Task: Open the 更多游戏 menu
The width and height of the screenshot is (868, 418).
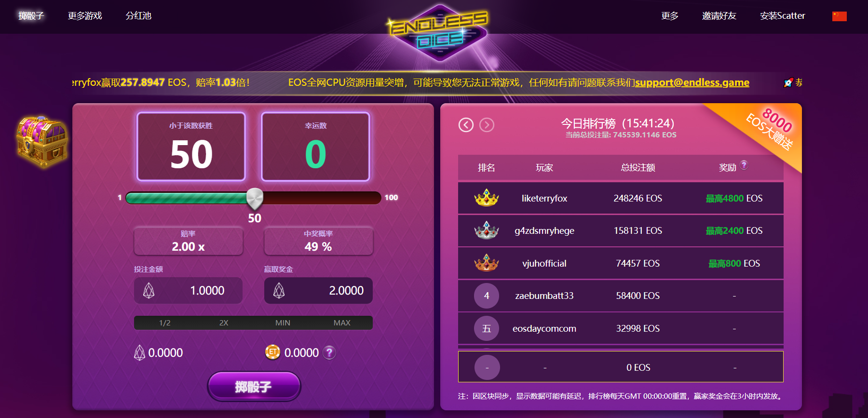Action: tap(85, 16)
